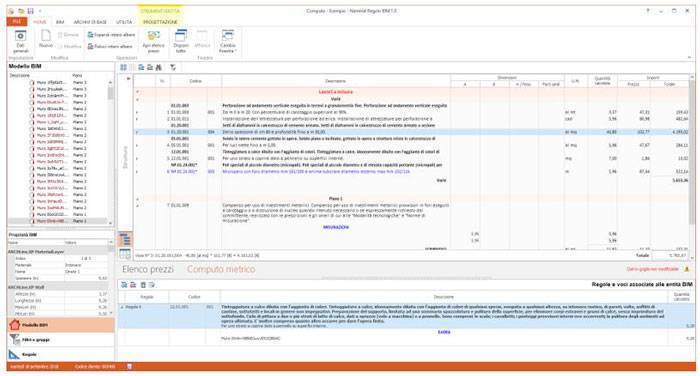Click the save icon in quick access toolbar
This screenshot has width=700, height=376.
pyautogui.click(x=30, y=11)
